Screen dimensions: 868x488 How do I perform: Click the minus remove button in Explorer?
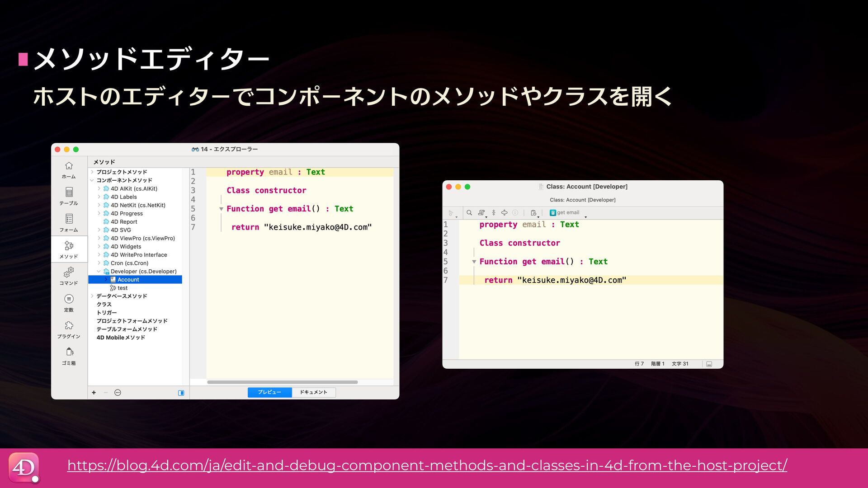pos(106,393)
